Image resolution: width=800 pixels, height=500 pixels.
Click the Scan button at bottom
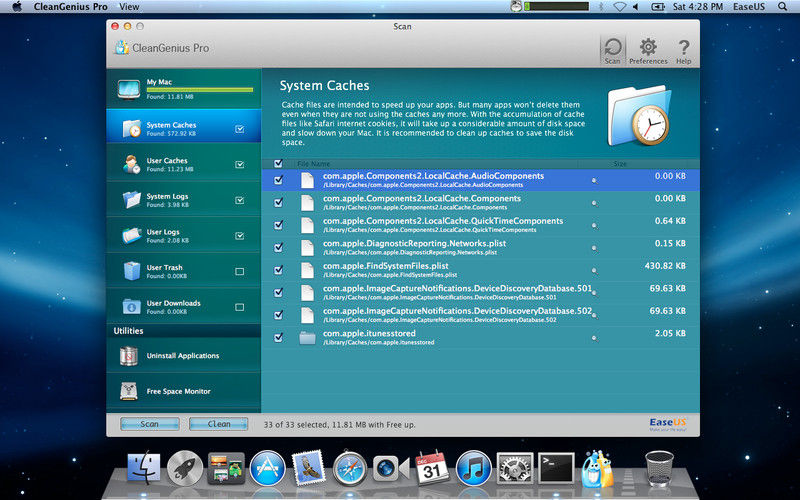(149, 424)
